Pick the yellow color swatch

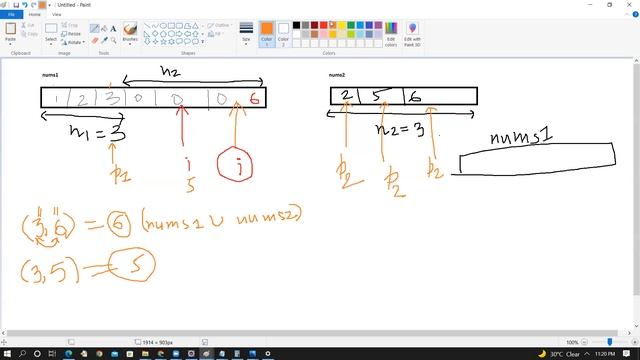[x=342, y=25]
